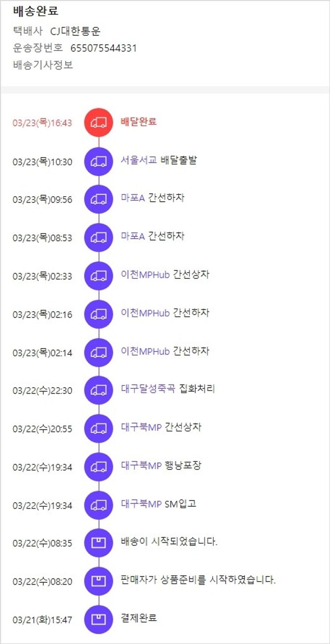Click the 배송기사정보 label
330x644 pixels.
[x=43, y=65]
